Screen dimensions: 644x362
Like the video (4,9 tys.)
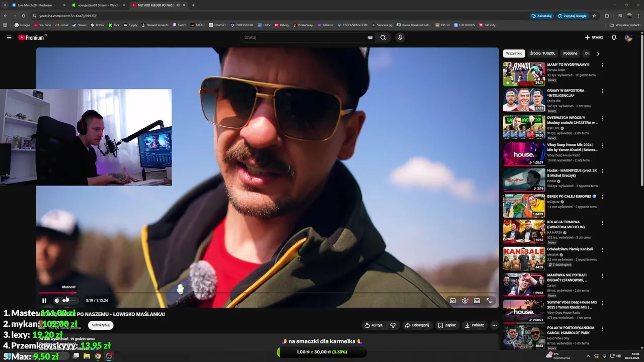[x=374, y=325]
